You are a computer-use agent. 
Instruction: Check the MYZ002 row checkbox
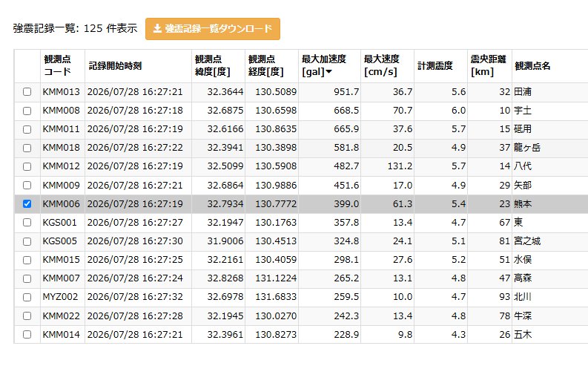pos(27,297)
